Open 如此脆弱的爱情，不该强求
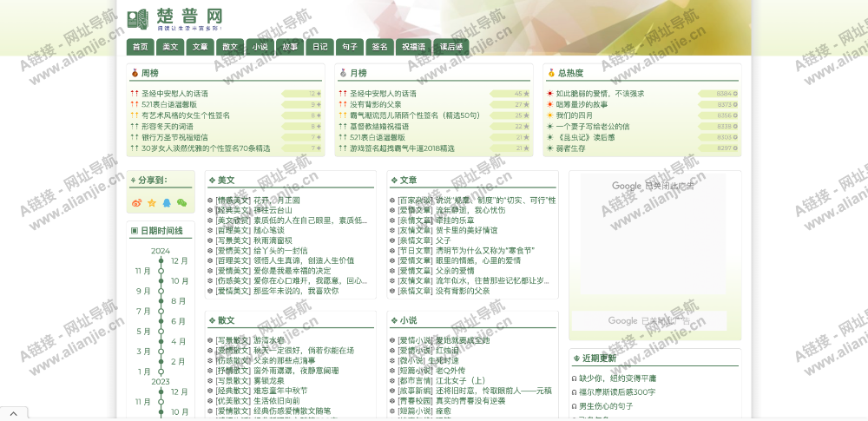 point(600,94)
